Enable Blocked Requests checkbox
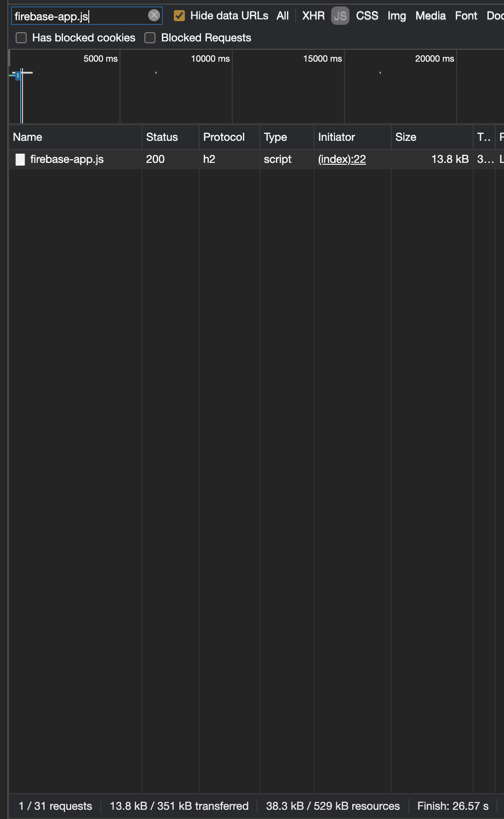The width and height of the screenshot is (504, 819). [150, 38]
